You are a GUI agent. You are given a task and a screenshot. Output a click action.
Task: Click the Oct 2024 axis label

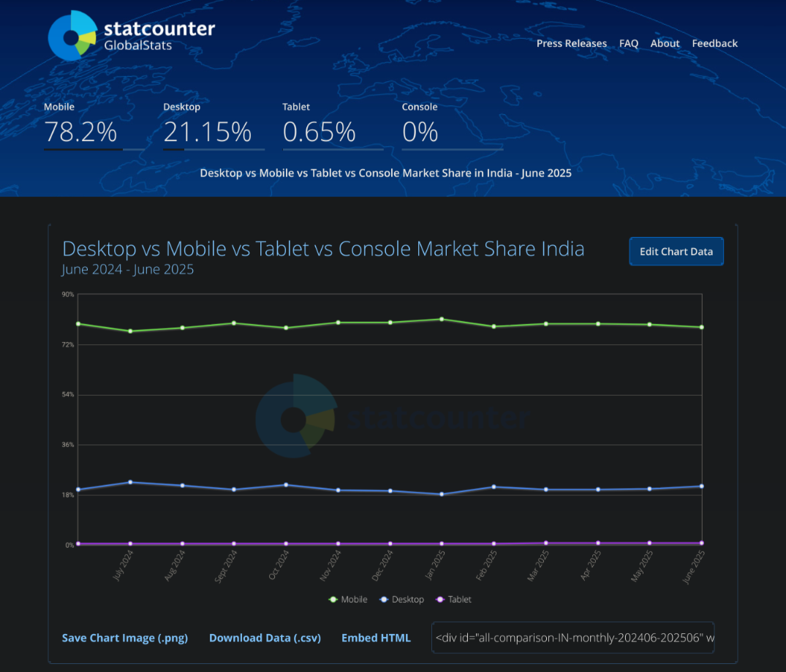point(279,565)
